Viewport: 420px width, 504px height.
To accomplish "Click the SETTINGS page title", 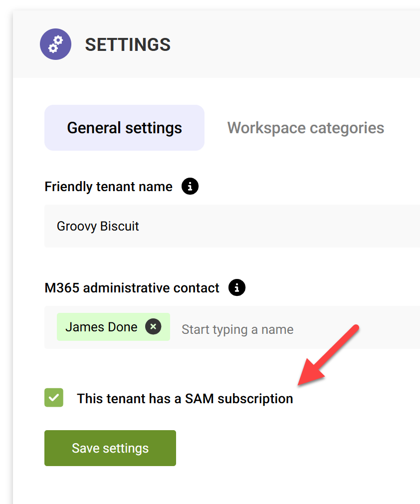I will [x=128, y=44].
